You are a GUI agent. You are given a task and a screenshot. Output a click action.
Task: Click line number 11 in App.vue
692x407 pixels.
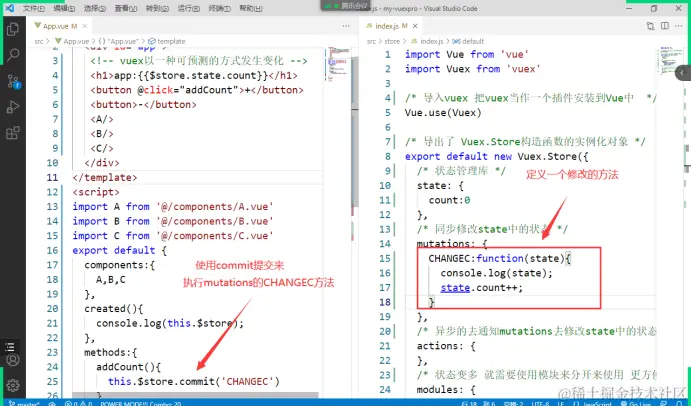pyautogui.click(x=52, y=177)
